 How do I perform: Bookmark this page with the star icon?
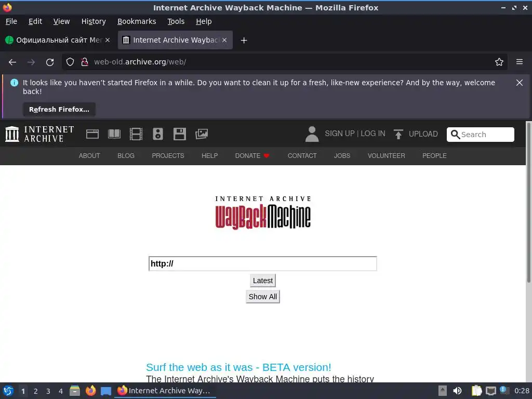click(x=499, y=62)
